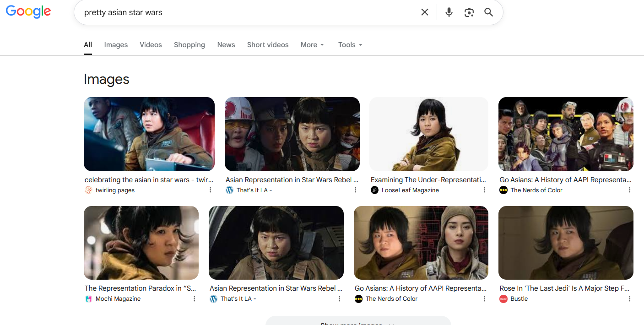Viewport: 644px width, 325px height.
Task: Open Google Lens image search
Action: (469, 12)
